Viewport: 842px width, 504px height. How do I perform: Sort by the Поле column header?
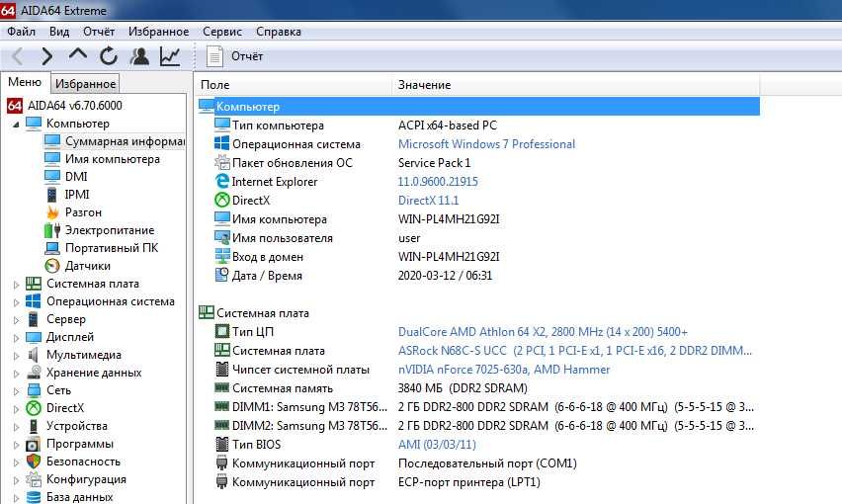294,85
